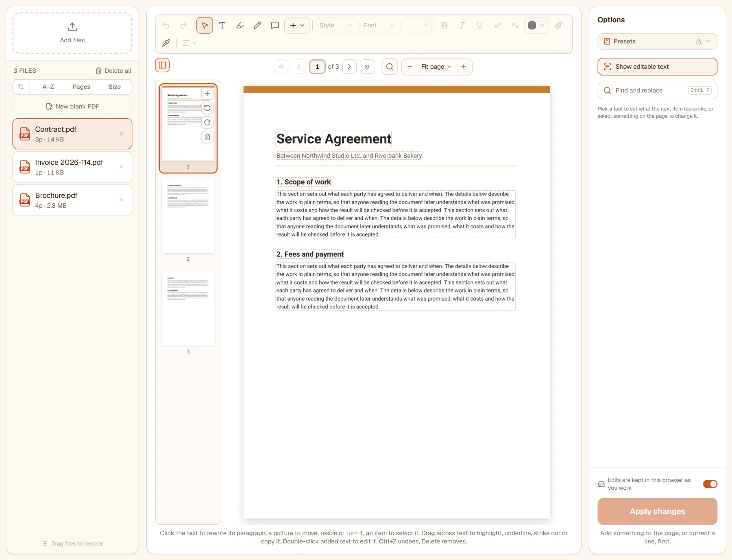
Task: Toggle bold formatting
Action: tap(444, 25)
